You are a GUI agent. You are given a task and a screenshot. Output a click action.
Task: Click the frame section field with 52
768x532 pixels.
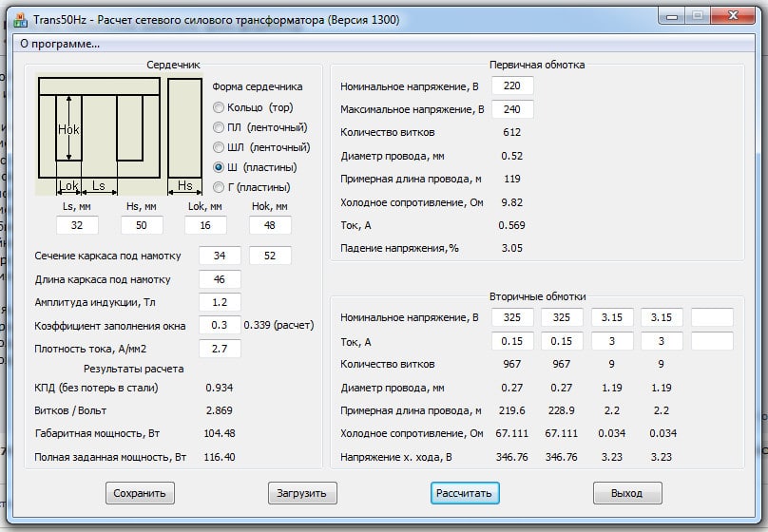[x=270, y=256]
